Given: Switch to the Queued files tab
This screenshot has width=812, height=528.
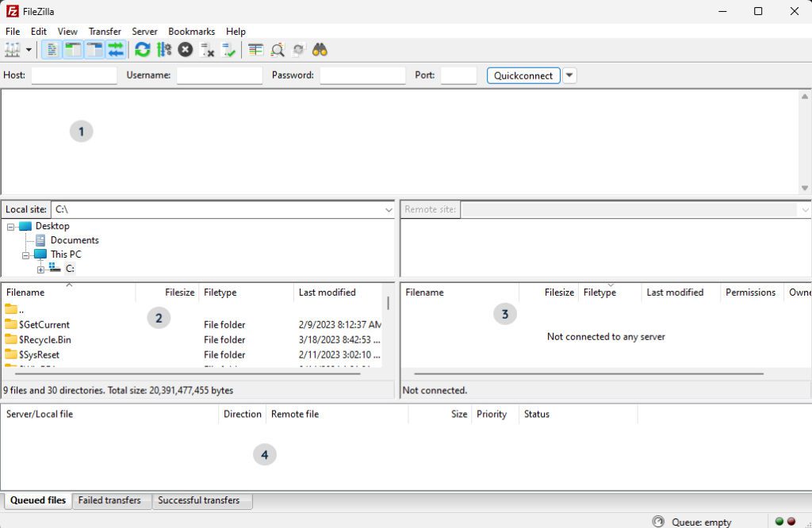Looking at the screenshot, I should click(38, 500).
